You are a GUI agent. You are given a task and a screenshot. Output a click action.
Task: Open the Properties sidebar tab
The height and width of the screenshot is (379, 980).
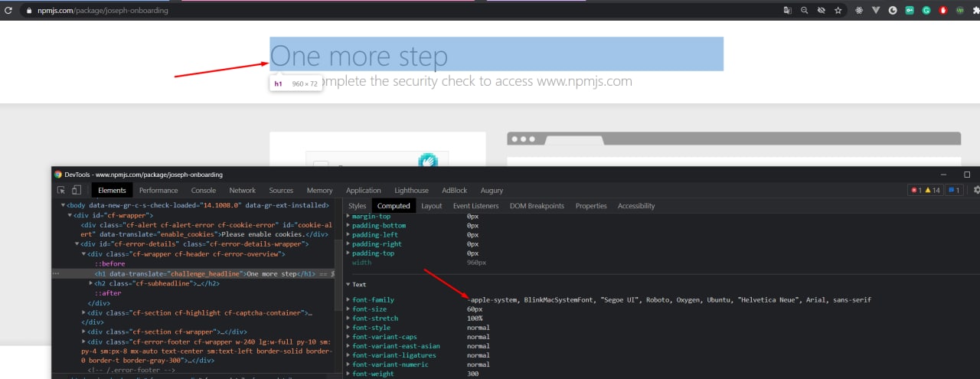591,206
